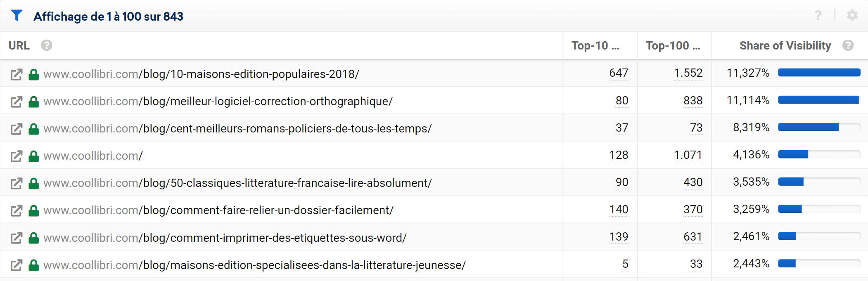Click green lock icon for meilleur-logiciel-correction-orthographique

pos(33,102)
